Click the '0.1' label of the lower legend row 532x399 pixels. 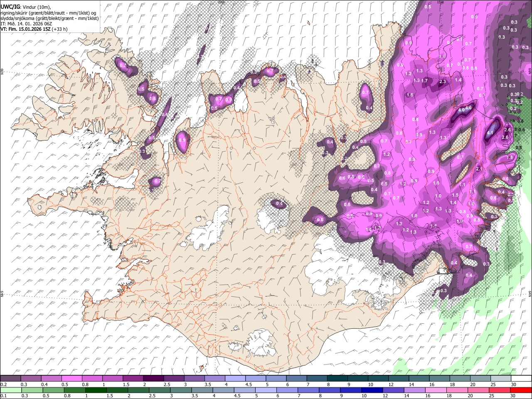pyautogui.click(x=3, y=396)
